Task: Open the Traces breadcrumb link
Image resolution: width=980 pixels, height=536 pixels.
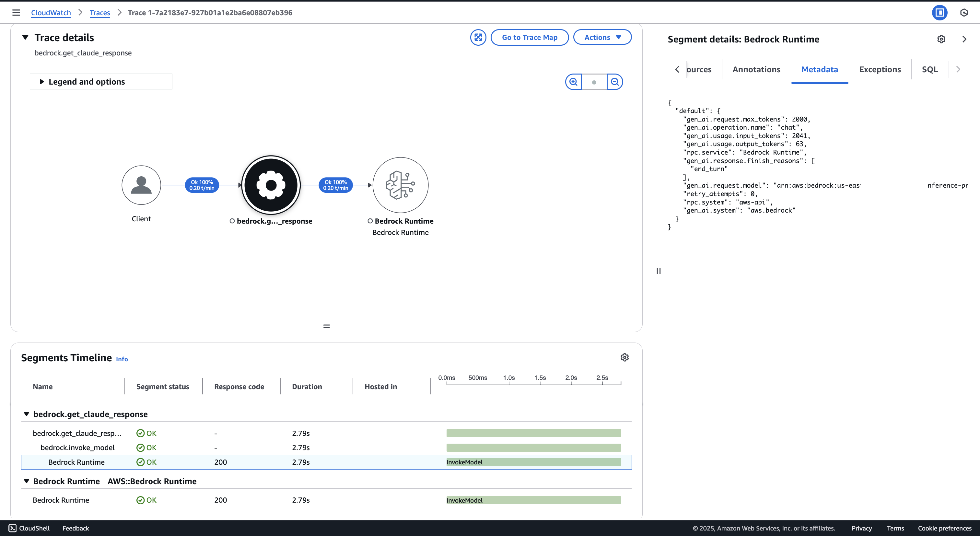Action: click(100, 13)
